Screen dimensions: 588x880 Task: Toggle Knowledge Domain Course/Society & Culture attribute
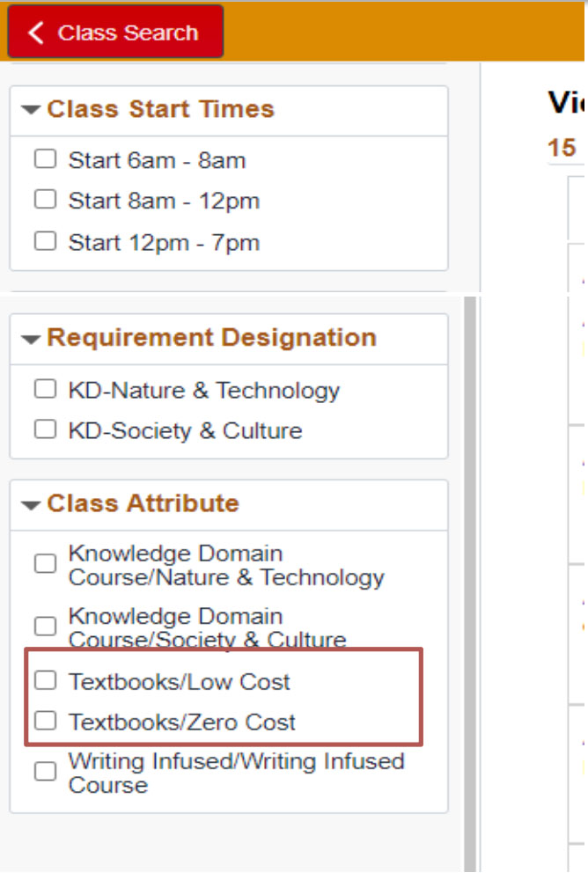point(45,627)
